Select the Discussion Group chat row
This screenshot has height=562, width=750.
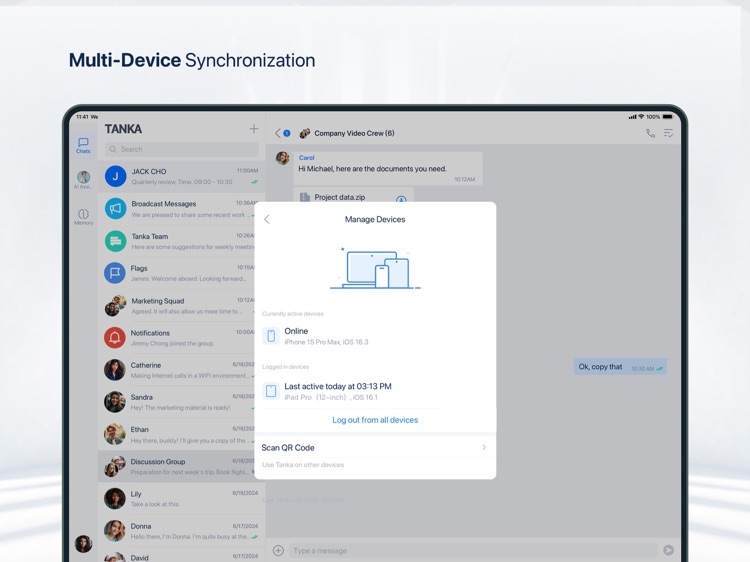177,466
